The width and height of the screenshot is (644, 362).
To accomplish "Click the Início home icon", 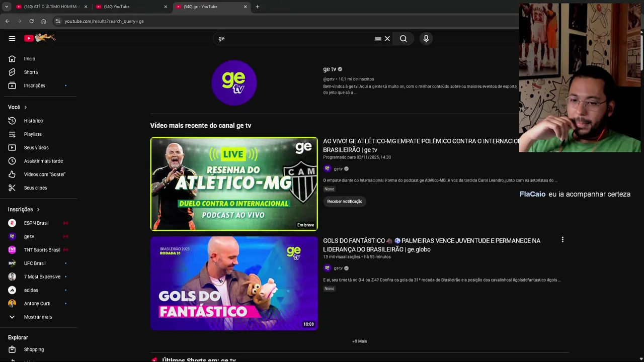I will pos(12,59).
